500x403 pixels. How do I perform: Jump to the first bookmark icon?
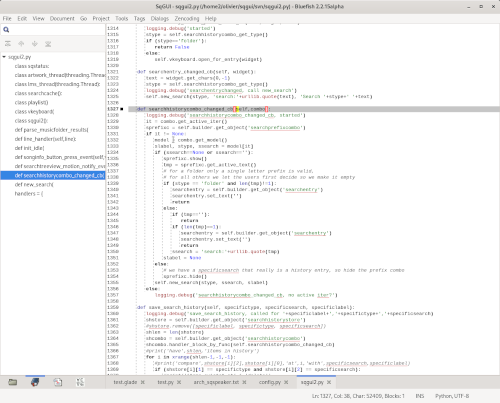[8, 44]
